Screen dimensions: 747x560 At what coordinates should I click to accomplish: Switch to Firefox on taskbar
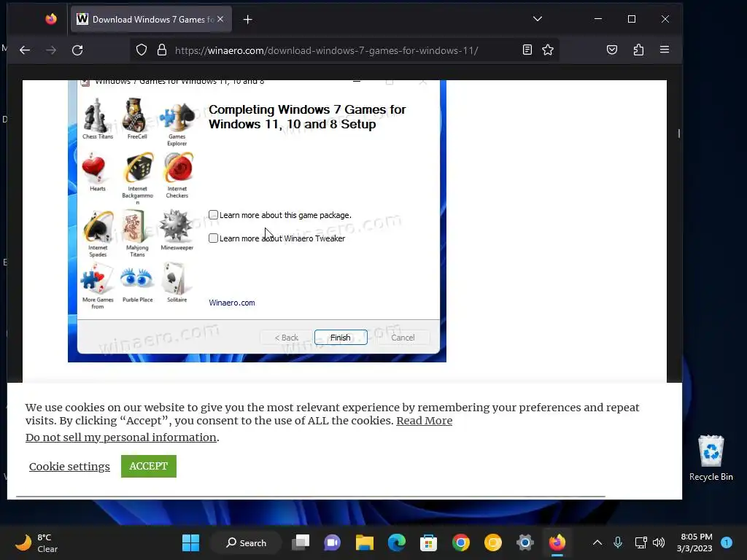point(557,542)
